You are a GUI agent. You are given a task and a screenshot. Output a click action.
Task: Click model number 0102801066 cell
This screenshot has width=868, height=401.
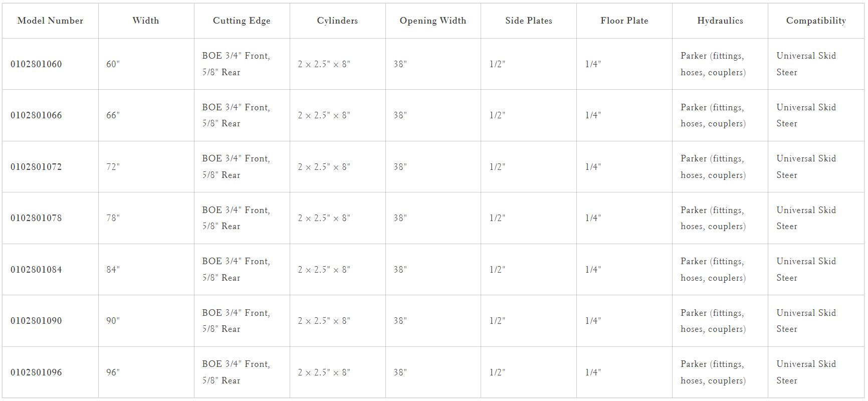36,115
